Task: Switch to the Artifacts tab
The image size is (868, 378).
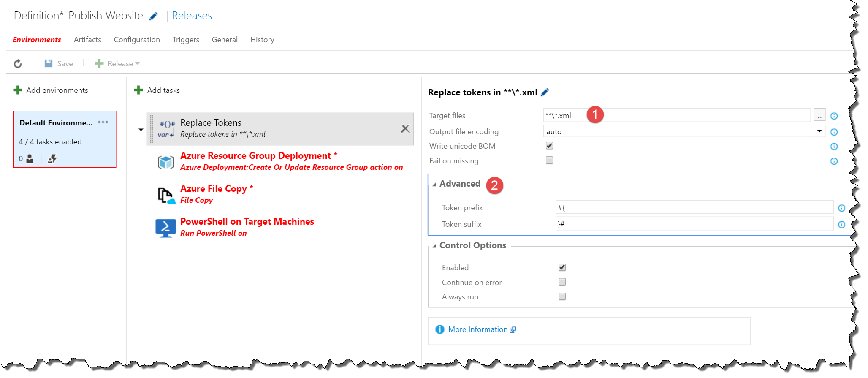Action: tap(87, 40)
